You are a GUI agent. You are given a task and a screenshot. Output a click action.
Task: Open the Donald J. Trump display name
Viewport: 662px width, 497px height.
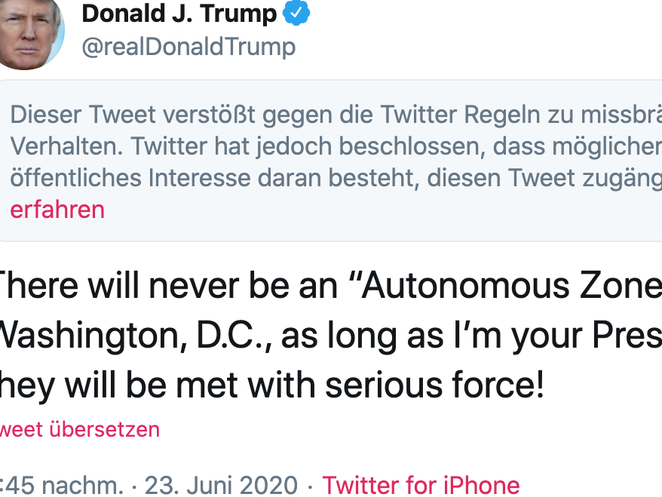[x=179, y=14]
